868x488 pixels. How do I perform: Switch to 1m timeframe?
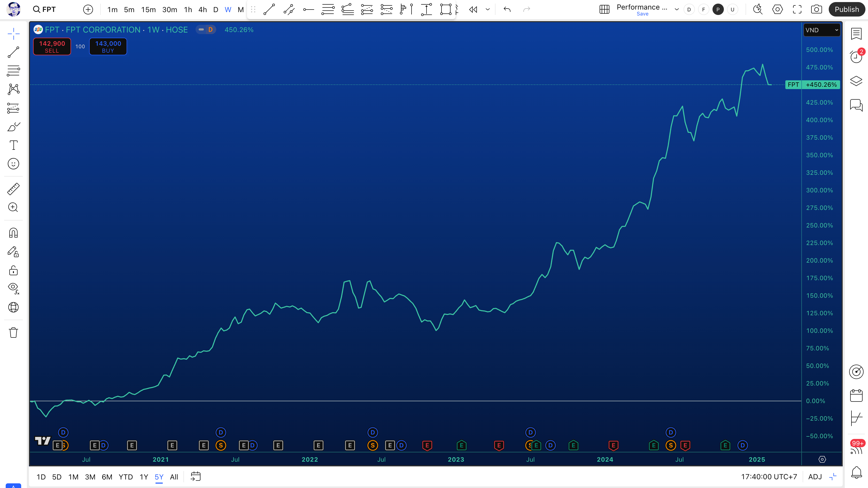112,10
